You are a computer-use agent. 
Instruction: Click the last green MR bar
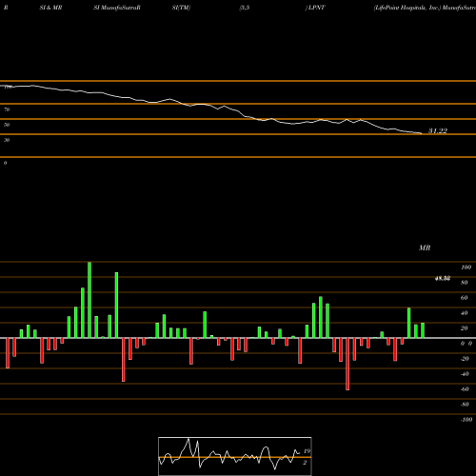click(x=423, y=330)
